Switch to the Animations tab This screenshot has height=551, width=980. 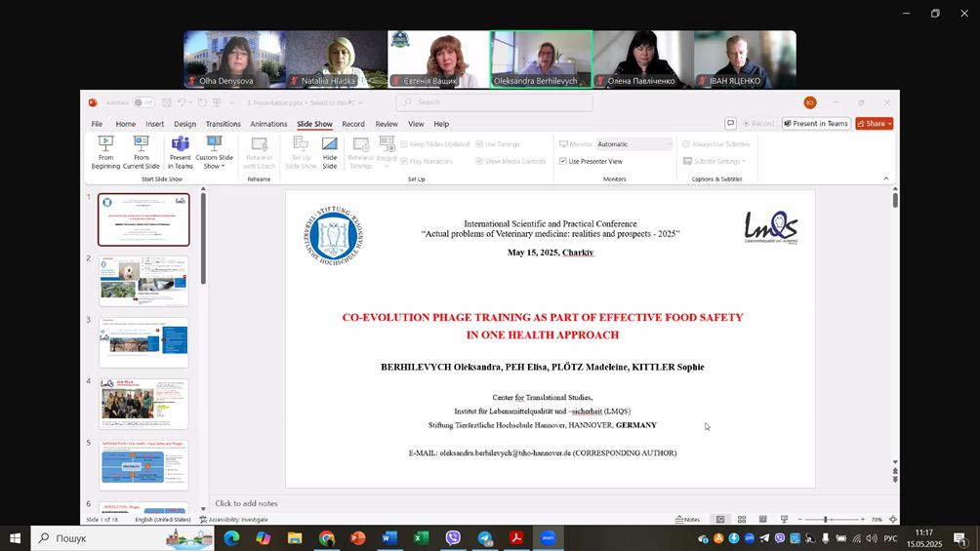click(x=268, y=124)
